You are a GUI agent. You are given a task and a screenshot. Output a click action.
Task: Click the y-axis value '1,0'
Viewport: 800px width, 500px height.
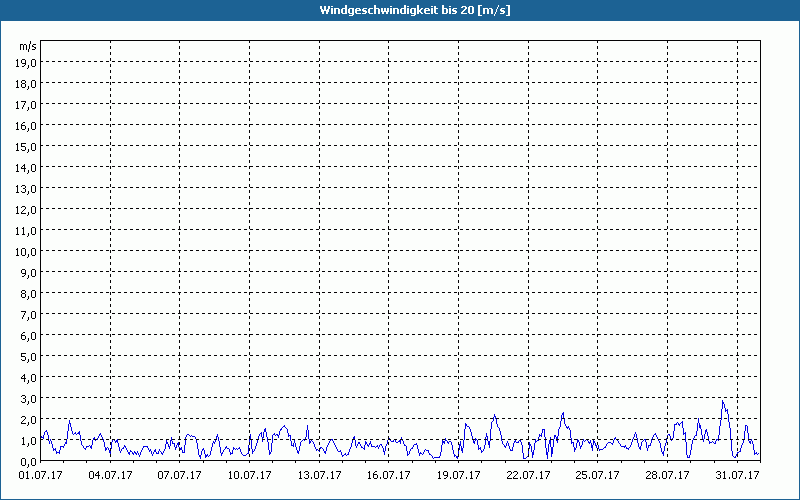[29, 441]
